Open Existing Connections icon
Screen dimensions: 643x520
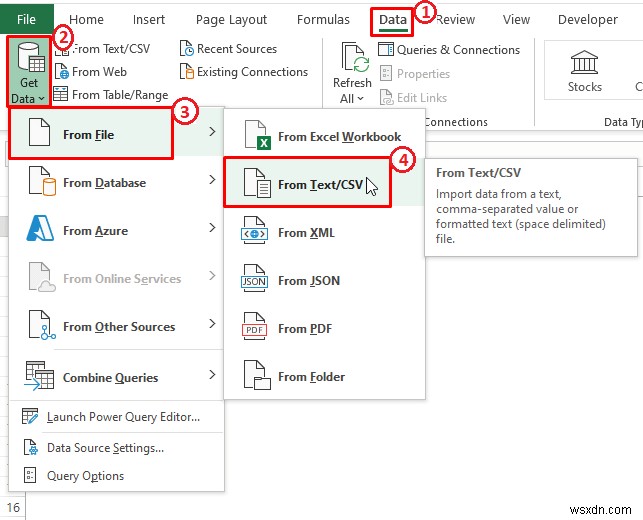tap(186, 71)
